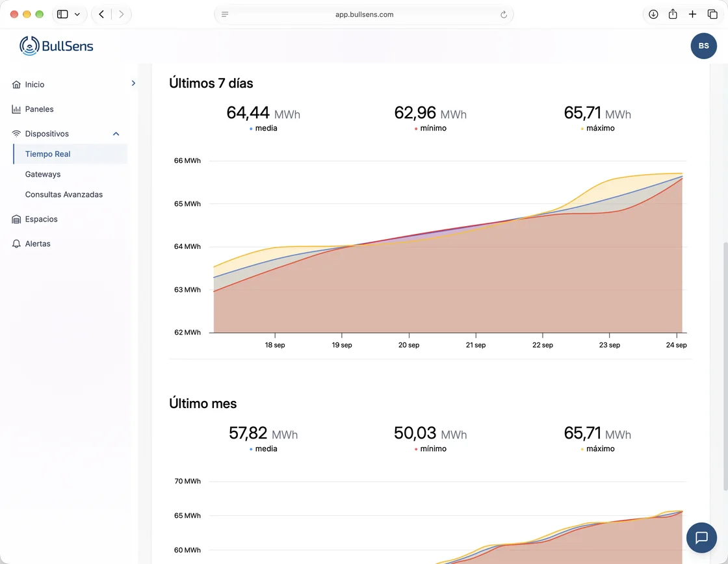
Task: Open Consultas Avanzadas menu item
Action: (64, 194)
